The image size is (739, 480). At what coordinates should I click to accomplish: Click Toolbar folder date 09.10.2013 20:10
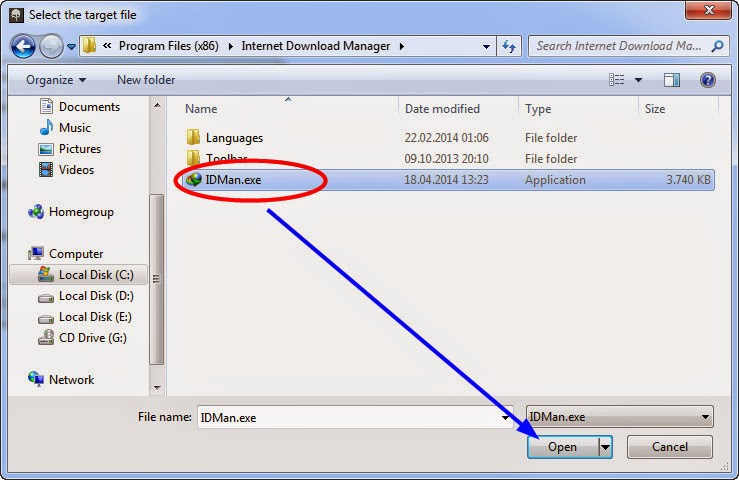446,159
